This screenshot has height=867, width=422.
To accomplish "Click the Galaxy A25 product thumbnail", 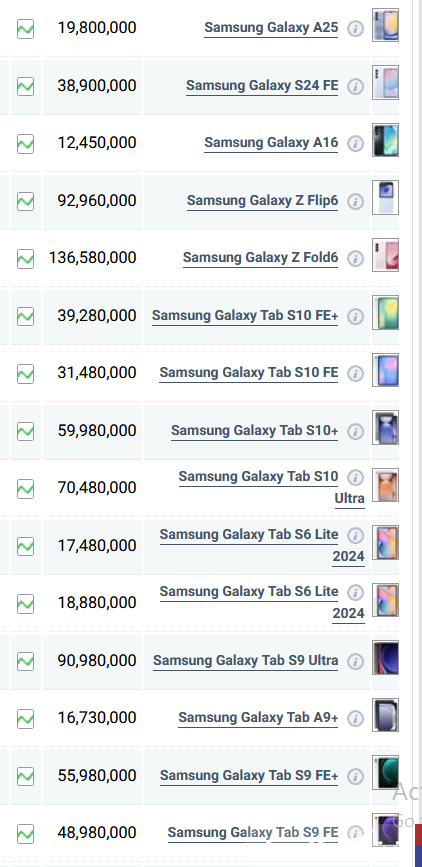I will [385, 25].
